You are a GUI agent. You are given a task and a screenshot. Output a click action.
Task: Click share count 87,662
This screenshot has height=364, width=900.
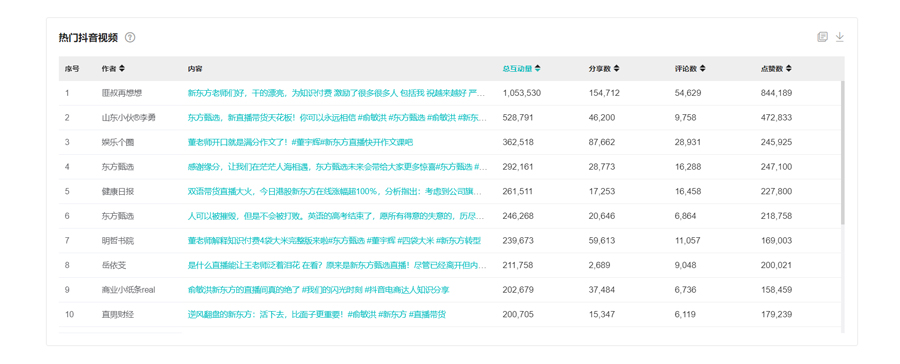pos(602,142)
